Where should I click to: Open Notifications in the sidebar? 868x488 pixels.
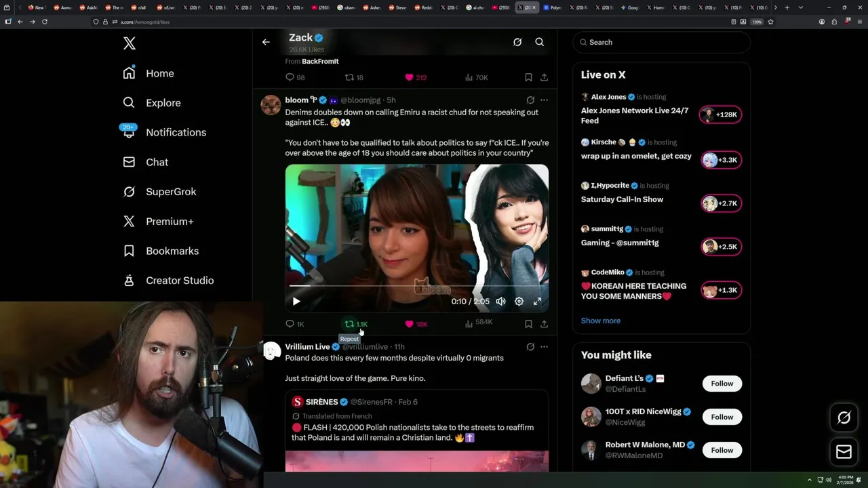point(164,132)
